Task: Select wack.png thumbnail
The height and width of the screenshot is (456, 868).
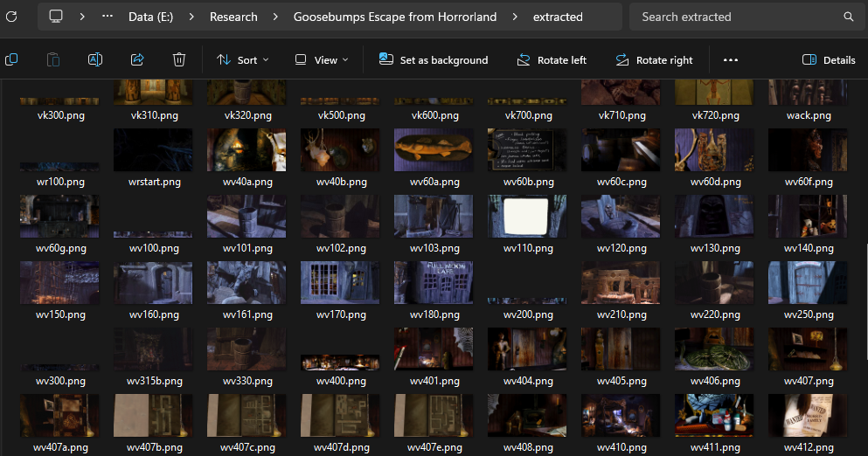Action: click(x=809, y=92)
